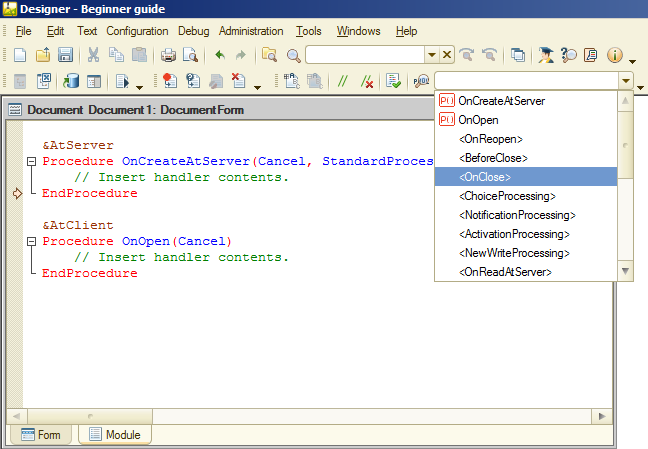Open the Debug menu

(193, 31)
